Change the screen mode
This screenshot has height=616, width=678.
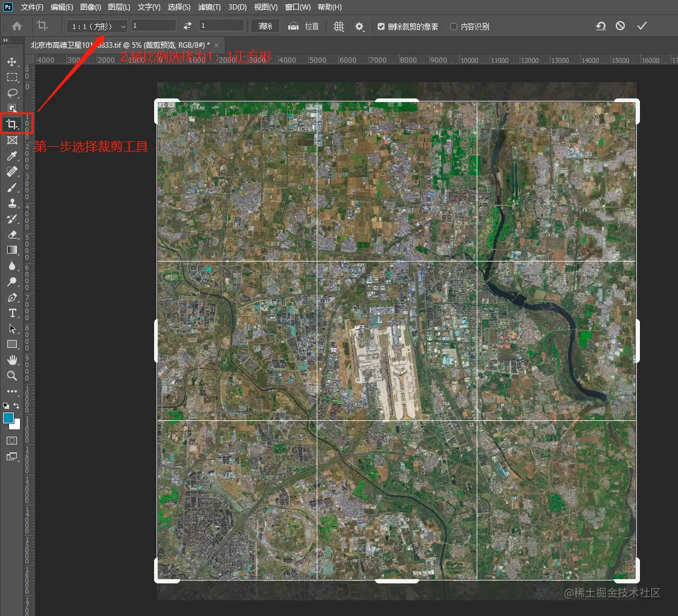[x=12, y=457]
